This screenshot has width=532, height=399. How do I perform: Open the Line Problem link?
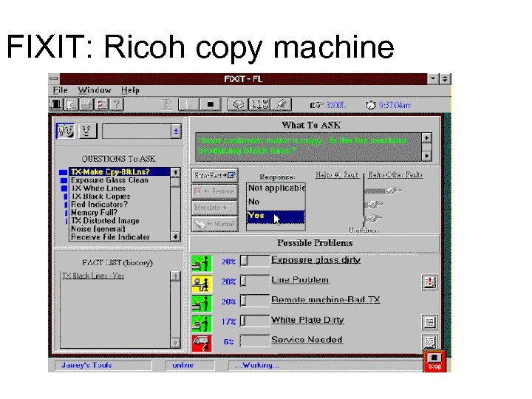[300, 280]
